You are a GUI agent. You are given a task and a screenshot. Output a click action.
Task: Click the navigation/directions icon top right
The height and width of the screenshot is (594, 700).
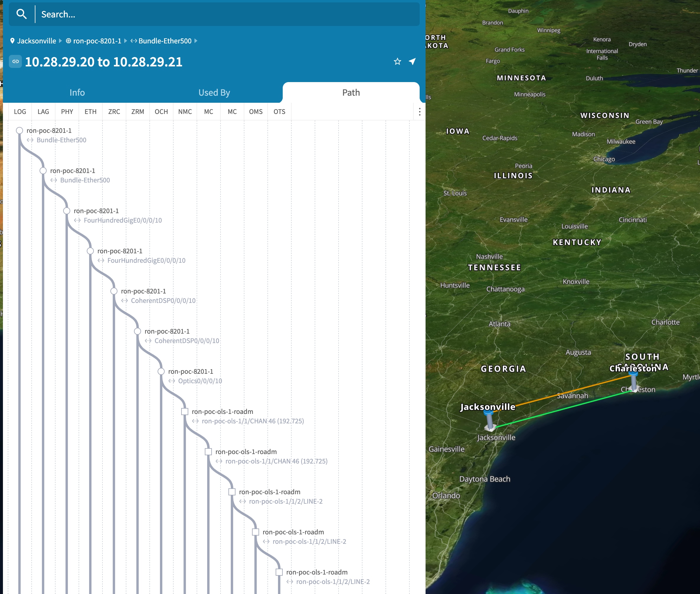click(413, 61)
